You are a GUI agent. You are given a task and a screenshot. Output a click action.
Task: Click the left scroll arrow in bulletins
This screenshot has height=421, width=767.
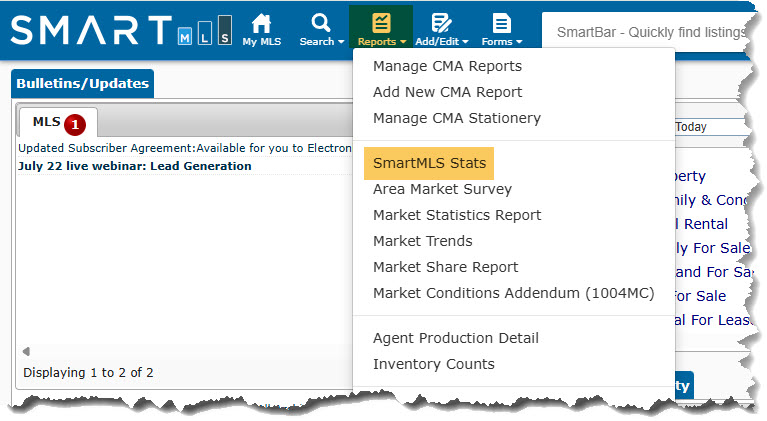coord(26,351)
